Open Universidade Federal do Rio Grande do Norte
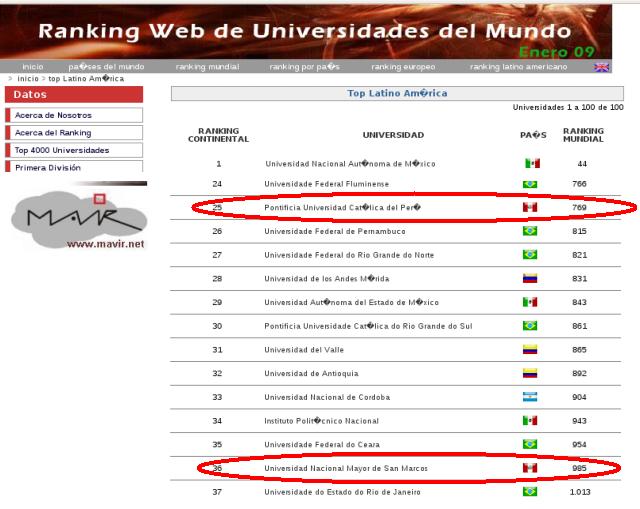Image resolution: width=640 pixels, height=509 pixels. 349,255
